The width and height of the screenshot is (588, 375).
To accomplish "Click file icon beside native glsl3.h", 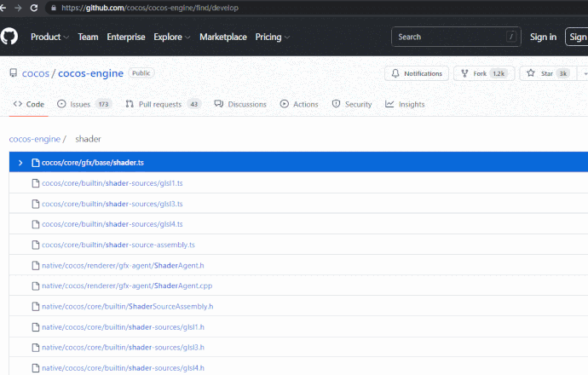I will pyautogui.click(x=36, y=348).
